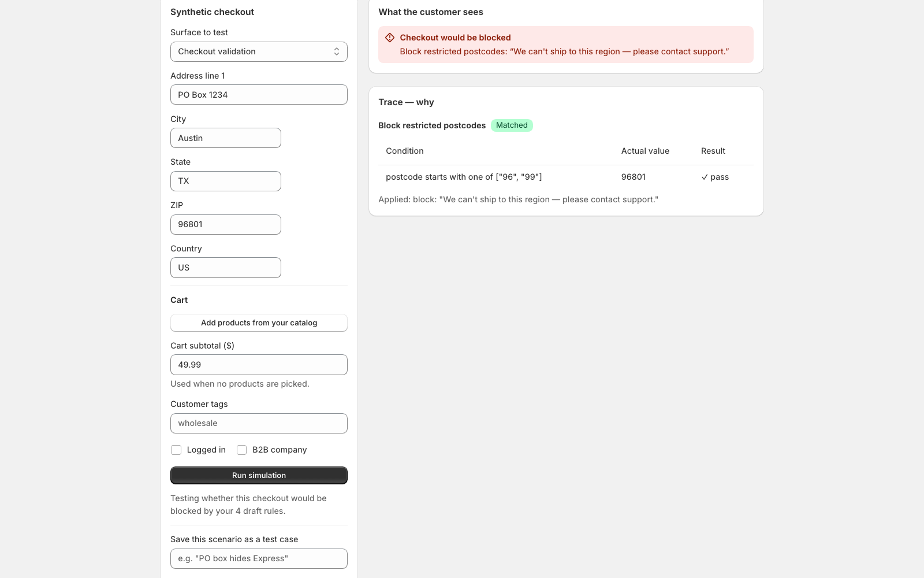Screen dimensions: 924x578
Task: Open the Surface to test dropdown
Action: (x=259, y=51)
